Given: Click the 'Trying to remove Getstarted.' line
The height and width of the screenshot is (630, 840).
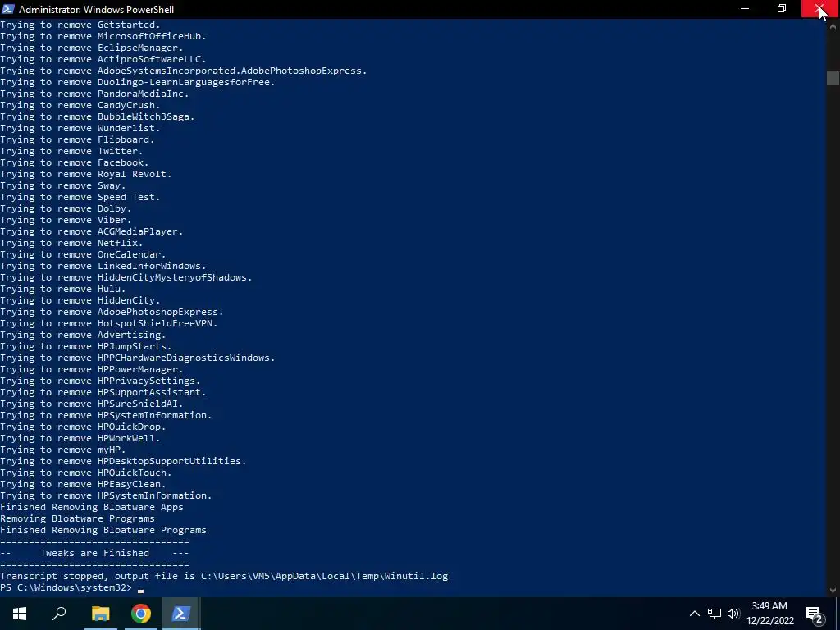Looking at the screenshot, I should [x=80, y=25].
